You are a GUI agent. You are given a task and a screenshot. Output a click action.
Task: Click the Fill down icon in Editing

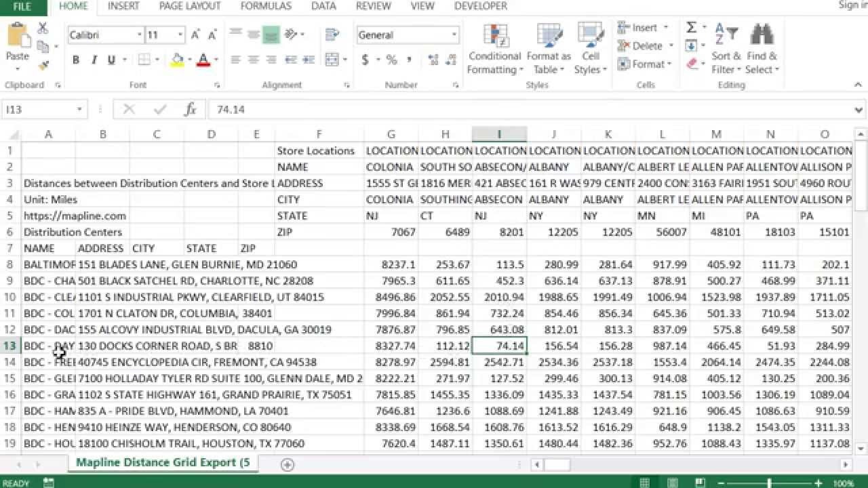(x=690, y=46)
